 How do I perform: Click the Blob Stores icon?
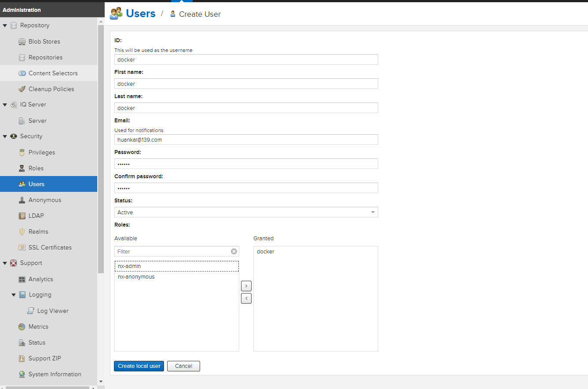pyautogui.click(x=22, y=41)
